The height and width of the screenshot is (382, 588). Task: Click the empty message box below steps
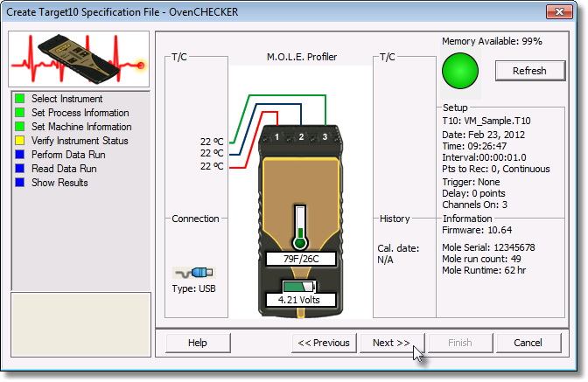tap(81, 324)
